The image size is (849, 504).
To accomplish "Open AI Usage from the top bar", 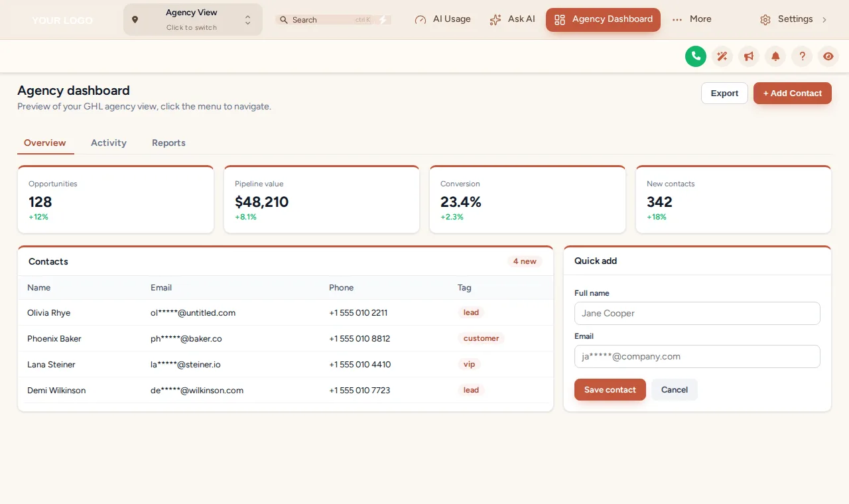I will (442, 19).
